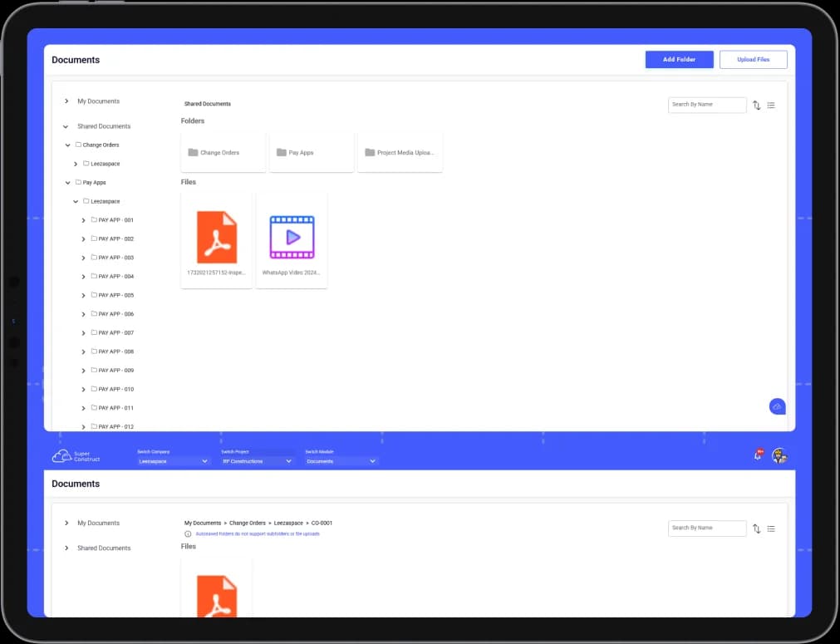The image size is (840, 644).
Task: Focus Search By Name field in upper screen
Action: [707, 105]
